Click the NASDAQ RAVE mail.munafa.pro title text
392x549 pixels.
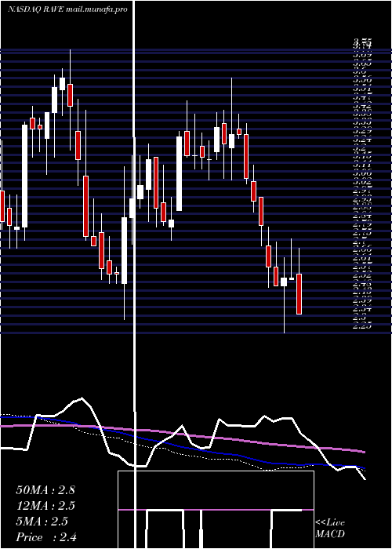[67, 9]
